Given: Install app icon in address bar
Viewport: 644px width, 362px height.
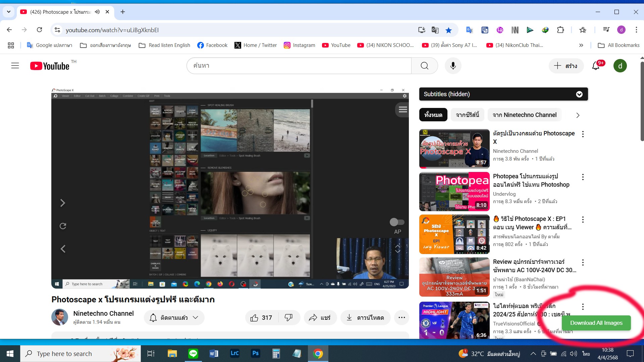Looking at the screenshot, I should [x=422, y=30].
